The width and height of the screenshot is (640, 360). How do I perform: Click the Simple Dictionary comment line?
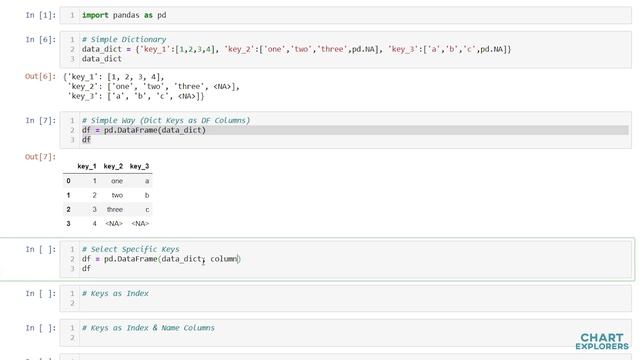pyautogui.click(x=124, y=40)
